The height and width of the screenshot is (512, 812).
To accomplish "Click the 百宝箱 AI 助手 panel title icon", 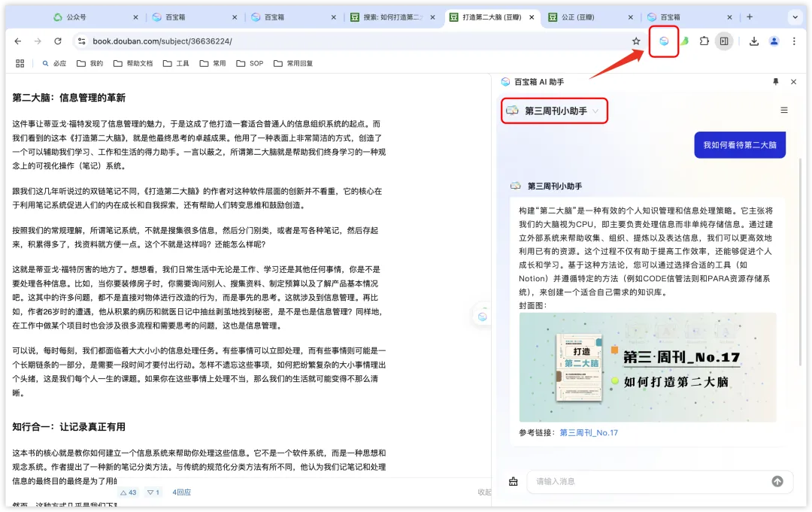I will 505,82.
